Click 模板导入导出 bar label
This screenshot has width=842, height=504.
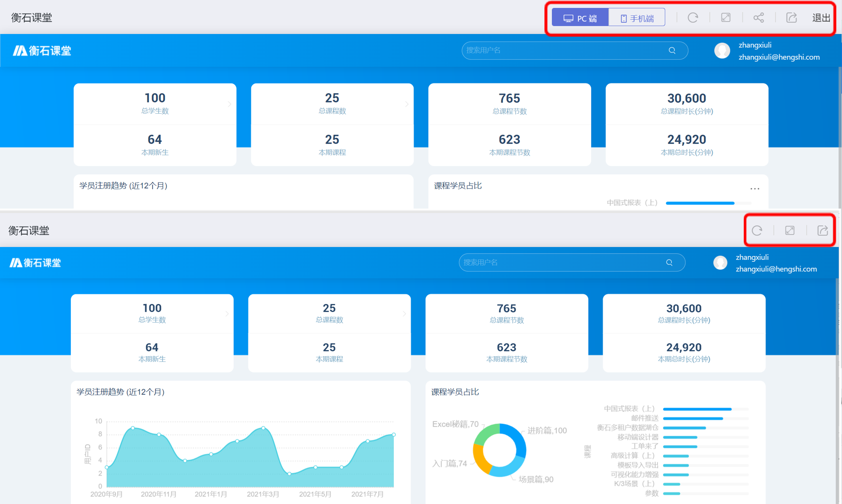click(638, 465)
